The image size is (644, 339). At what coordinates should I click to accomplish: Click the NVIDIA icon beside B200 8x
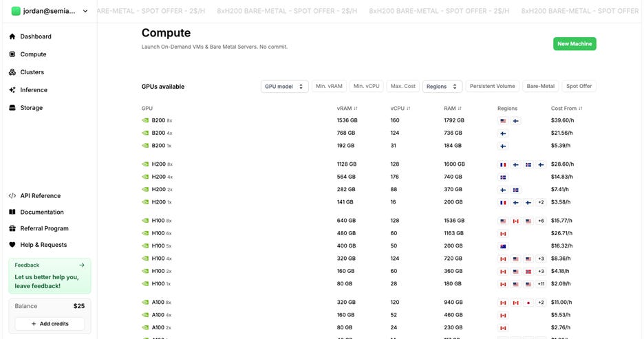tap(145, 120)
